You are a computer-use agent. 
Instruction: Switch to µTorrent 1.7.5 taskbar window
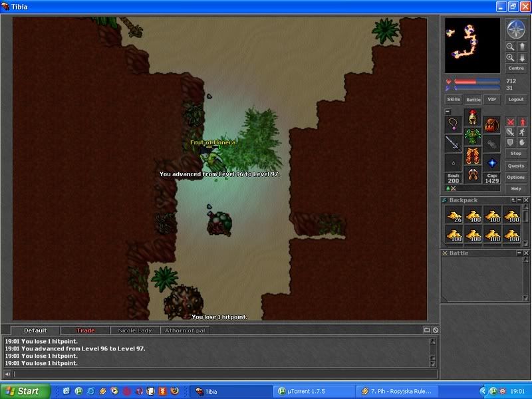pyautogui.click(x=314, y=392)
